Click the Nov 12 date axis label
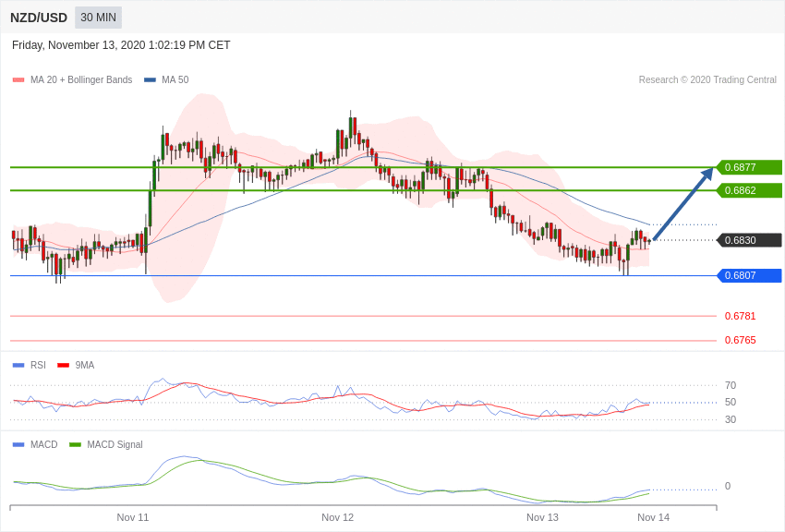This screenshot has height=532, width=785. point(337,517)
